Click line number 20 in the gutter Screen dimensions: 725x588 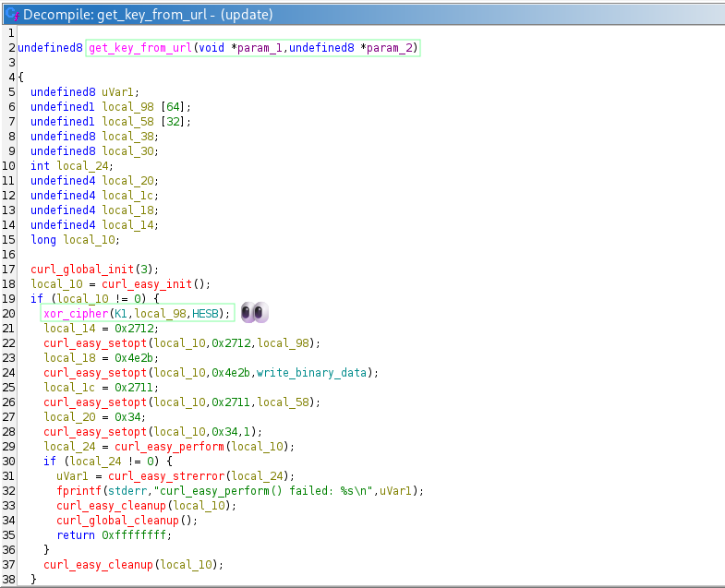click(8, 314)
